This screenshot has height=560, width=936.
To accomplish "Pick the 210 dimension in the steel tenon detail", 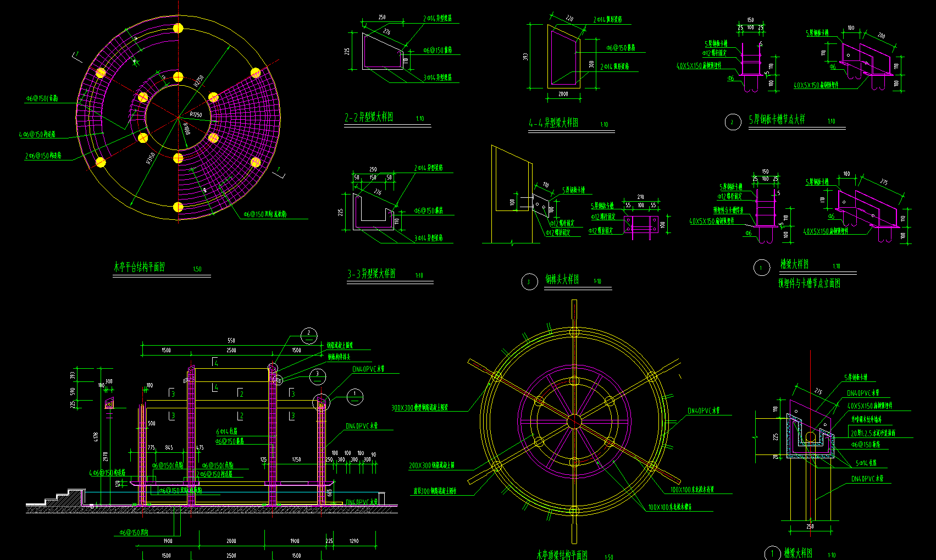I will [640, 197].
